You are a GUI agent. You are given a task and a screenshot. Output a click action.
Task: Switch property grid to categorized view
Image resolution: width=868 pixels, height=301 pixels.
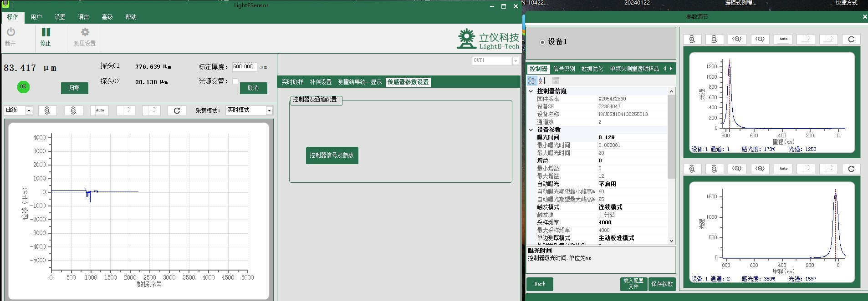[x=531, y=81]
